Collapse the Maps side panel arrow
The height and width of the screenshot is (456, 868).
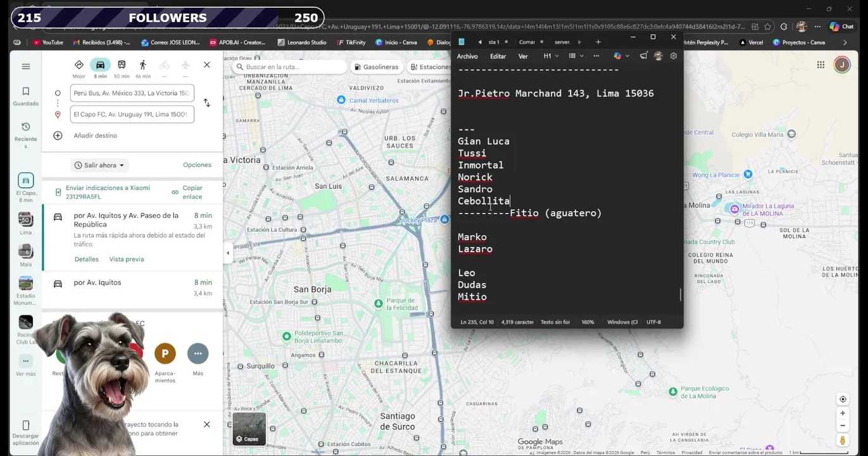coord(228,253)
